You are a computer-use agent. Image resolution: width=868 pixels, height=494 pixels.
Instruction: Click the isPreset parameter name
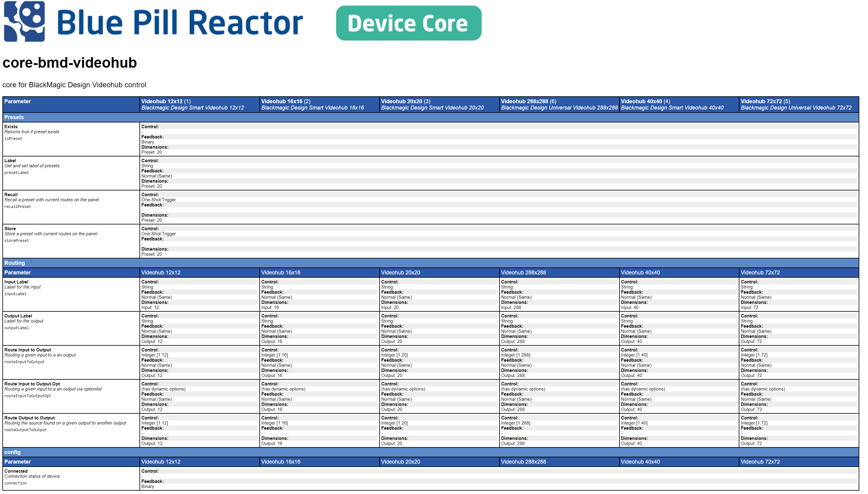[13, 139]
